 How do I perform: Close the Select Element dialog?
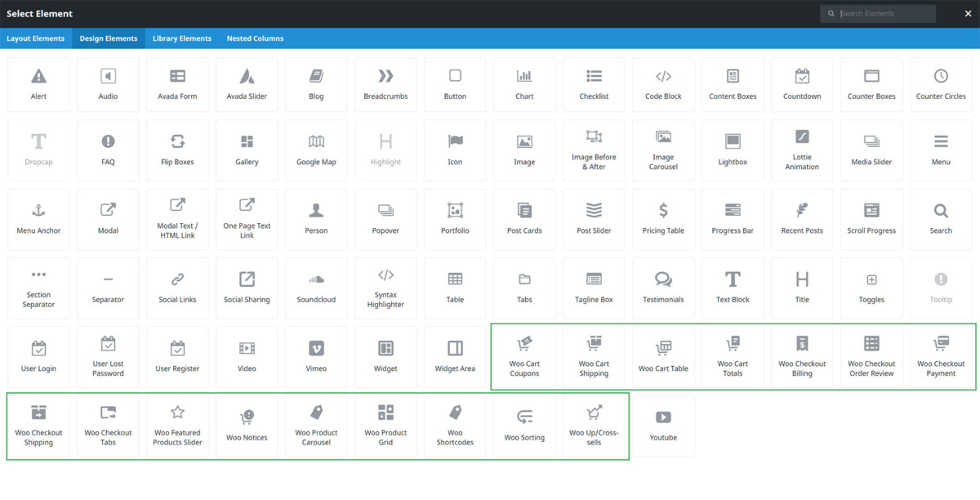967,13
